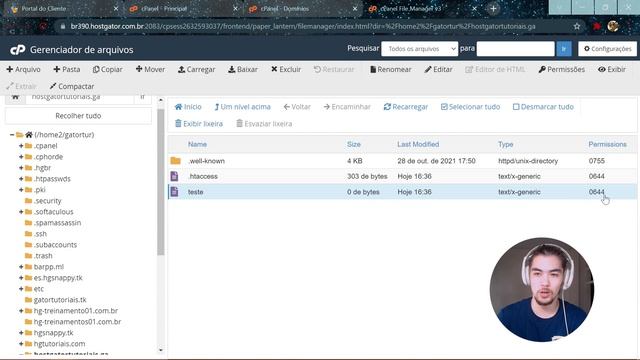Click the .well-known folder icon
Screen dimensions: 640x360
(x=176, y=161)
